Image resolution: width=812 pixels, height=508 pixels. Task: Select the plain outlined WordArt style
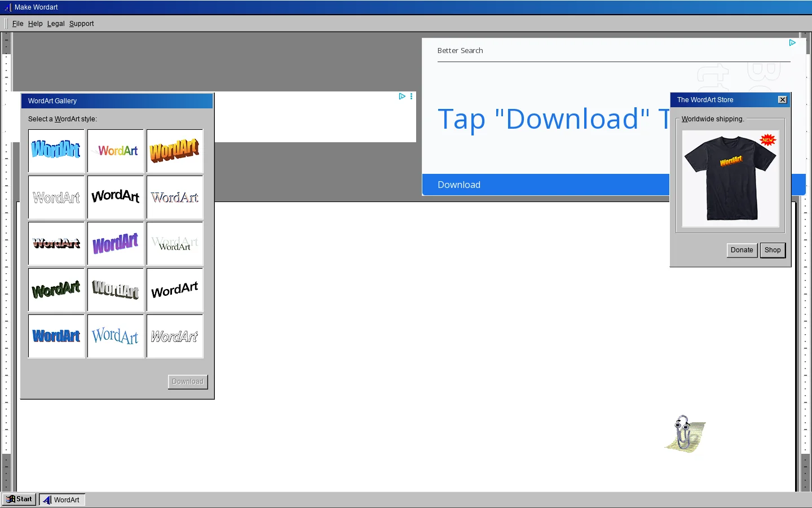[56, 197]
